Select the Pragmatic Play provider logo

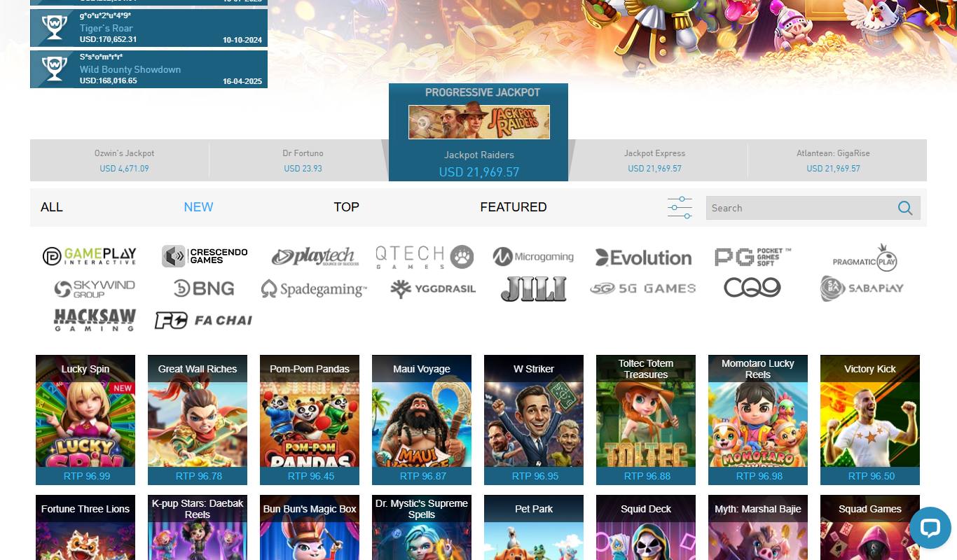click(865, 258)
